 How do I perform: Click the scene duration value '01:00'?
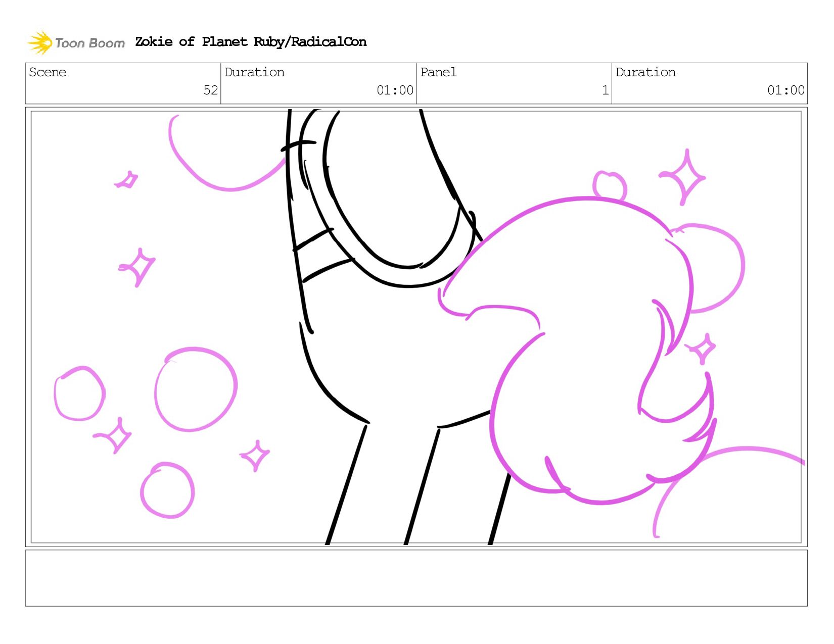point(395,90)
